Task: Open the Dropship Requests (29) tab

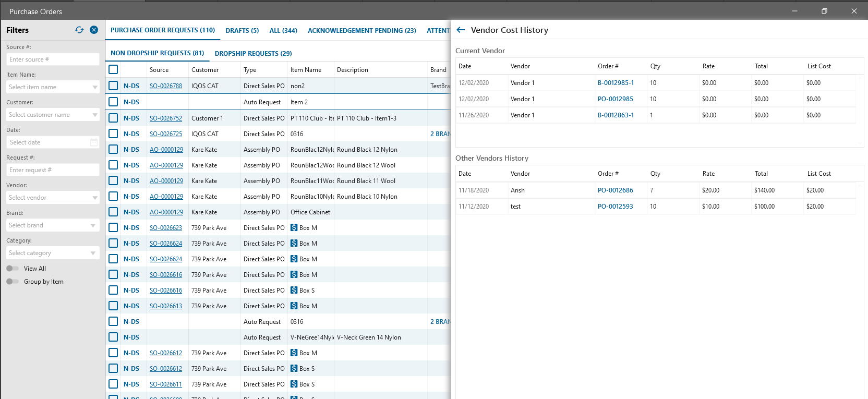Action: [253, 54]
